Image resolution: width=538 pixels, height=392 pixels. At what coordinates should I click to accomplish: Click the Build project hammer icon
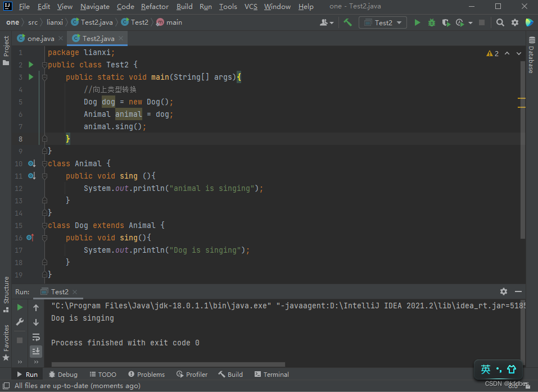pyautogui.click(x=348, y=22)
